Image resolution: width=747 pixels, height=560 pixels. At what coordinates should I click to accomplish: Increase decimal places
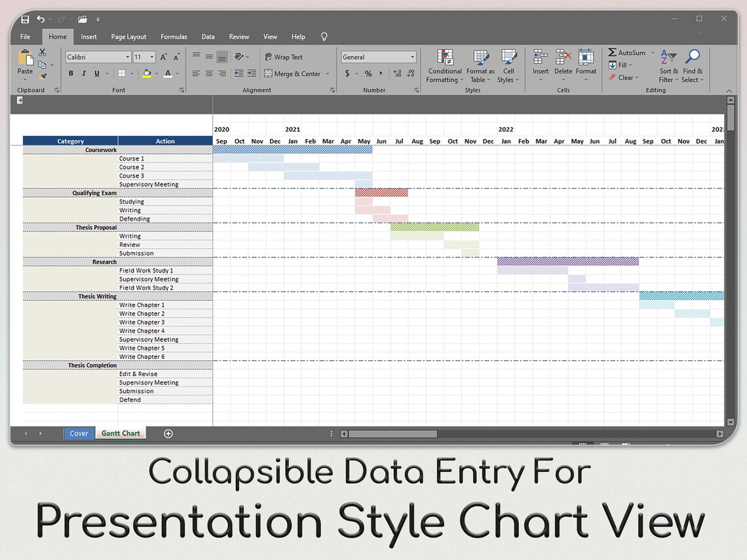click(x=397, y=73)
